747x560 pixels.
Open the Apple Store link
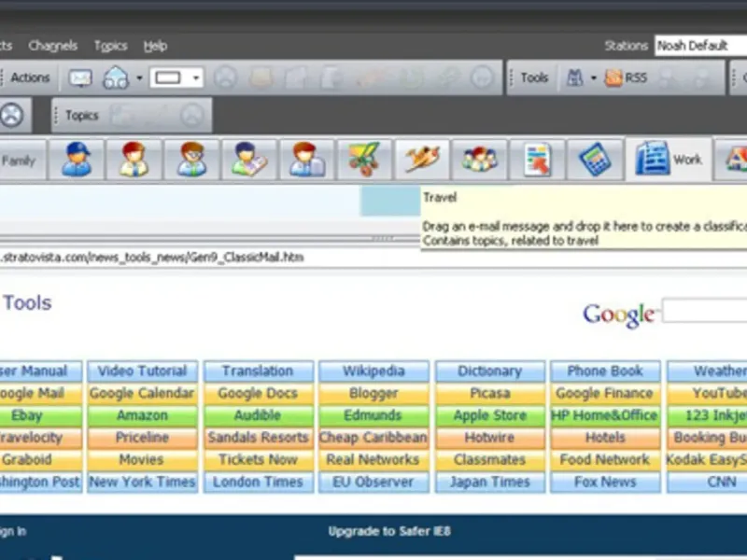(489, 415)
